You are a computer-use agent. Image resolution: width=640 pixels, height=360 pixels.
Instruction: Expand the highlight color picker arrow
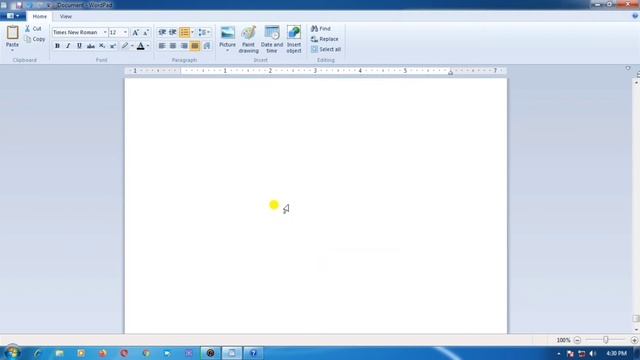click(x=132, y=46)
